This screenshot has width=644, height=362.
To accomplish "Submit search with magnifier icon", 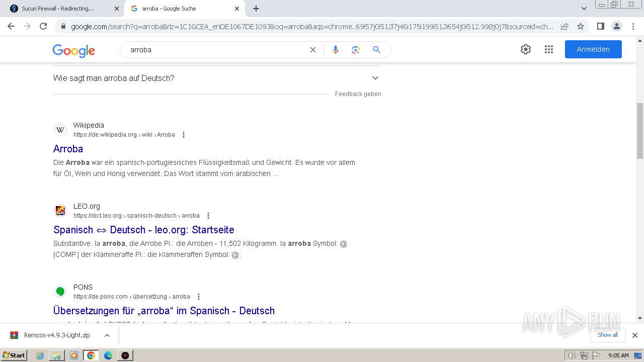I will pos(376,50).
